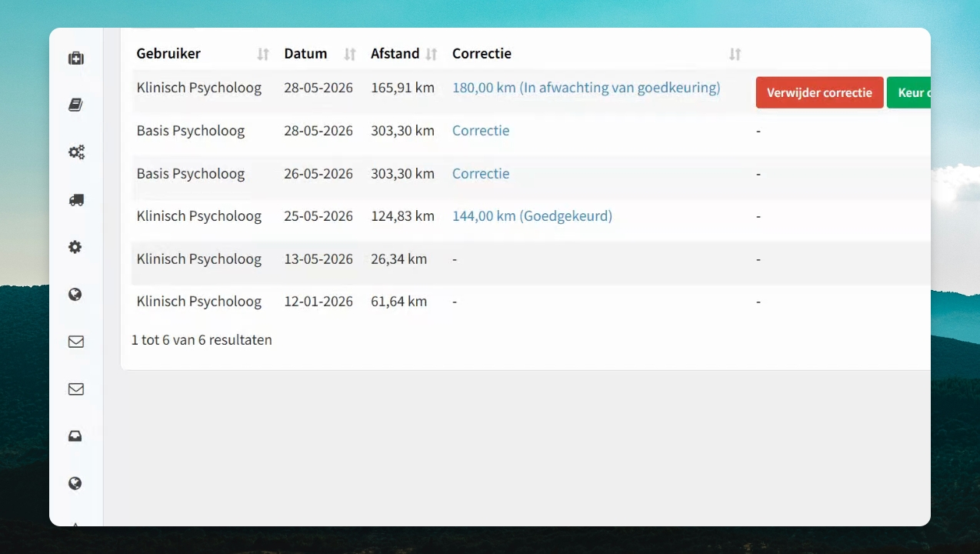Toggle sort arrows next to Datum
The image size is (980, 554).
pos(350,54)
